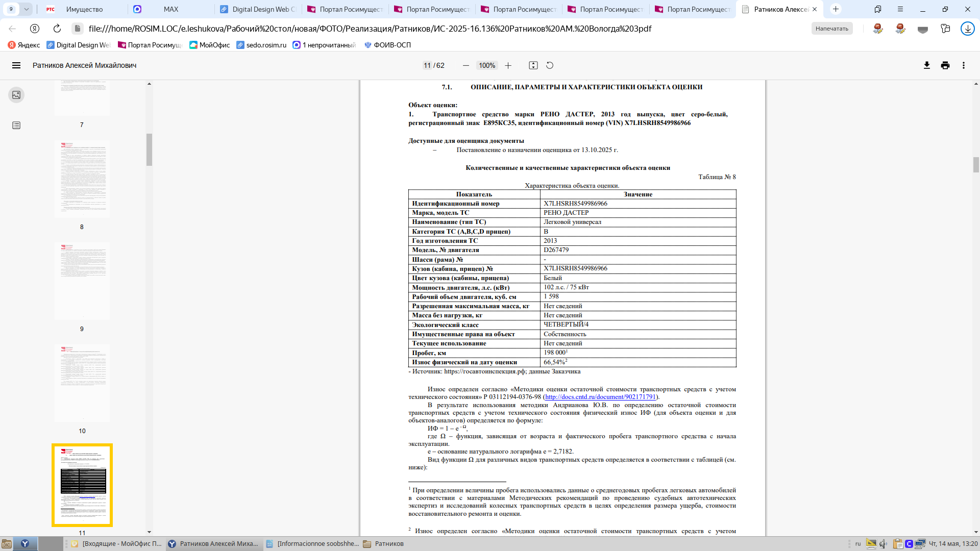
Task: Print the PDF using printer icon
Action: (945, 65)
